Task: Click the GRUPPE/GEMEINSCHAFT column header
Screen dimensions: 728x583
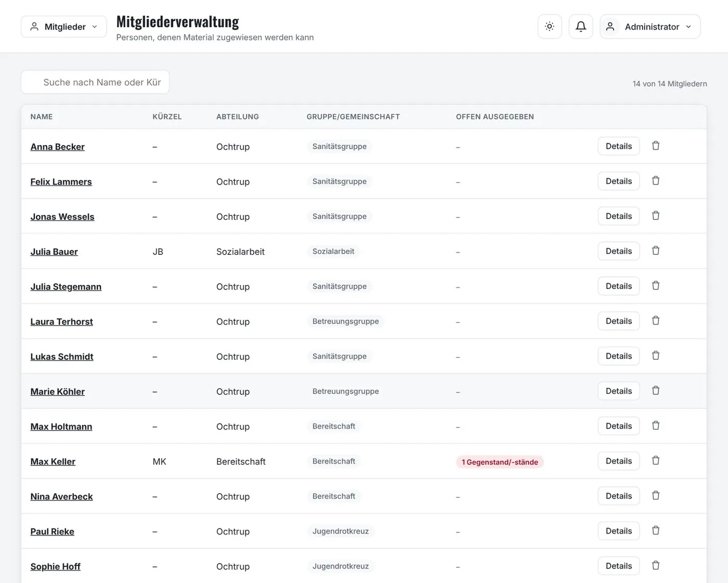Action: 353,116
